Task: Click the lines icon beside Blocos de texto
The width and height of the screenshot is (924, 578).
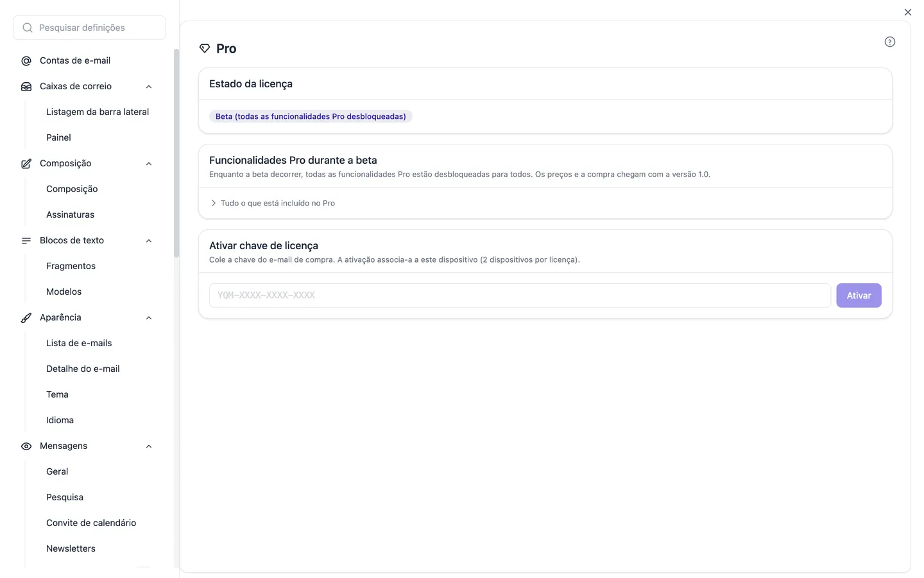Action: (26, 240)
